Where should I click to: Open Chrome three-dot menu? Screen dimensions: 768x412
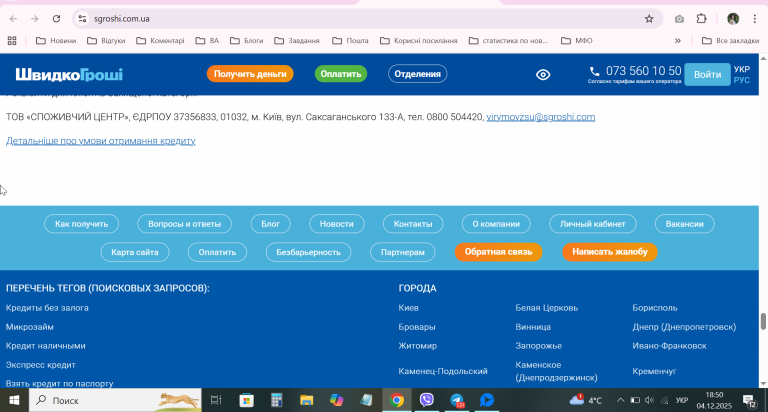[x=755, y=19]
